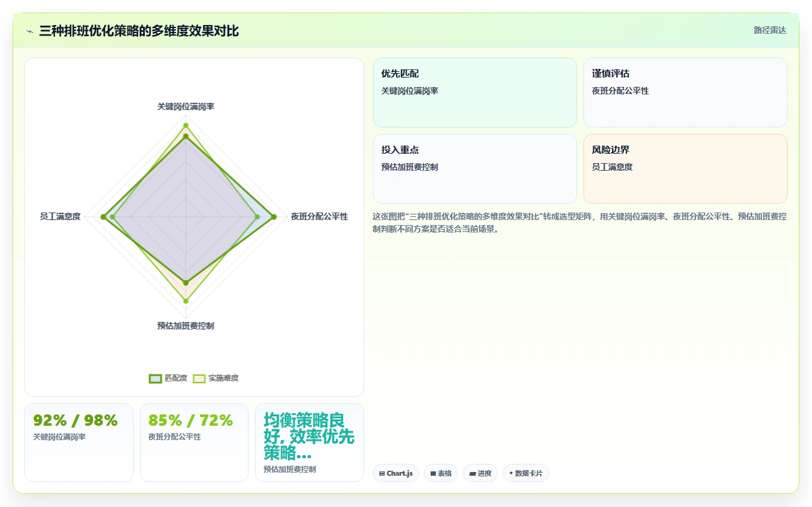Toggle the 匹配度 legend swatch
This screenshot has width=812, height=507.
coord(155,378)
